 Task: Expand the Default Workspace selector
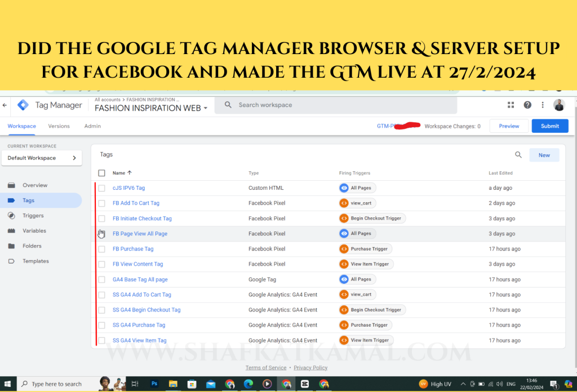(x=42, y=158)
